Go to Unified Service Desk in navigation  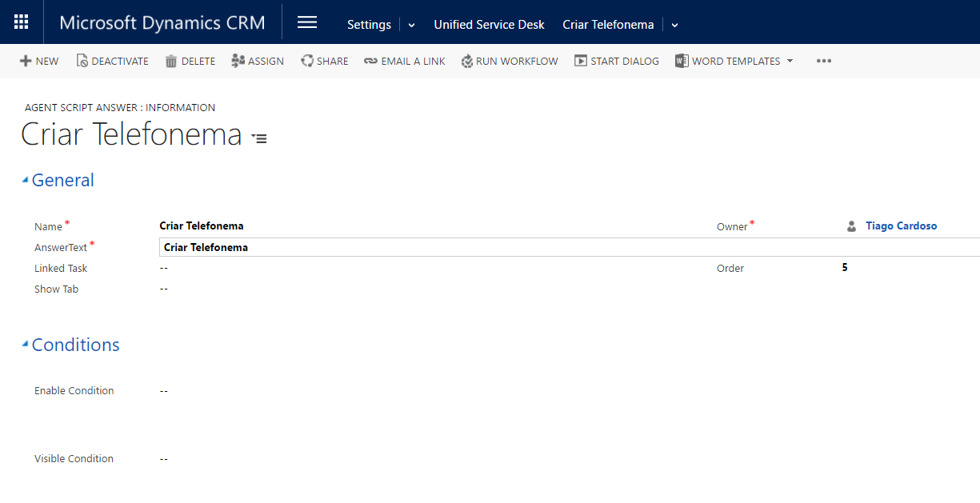(x=489, y=25)
